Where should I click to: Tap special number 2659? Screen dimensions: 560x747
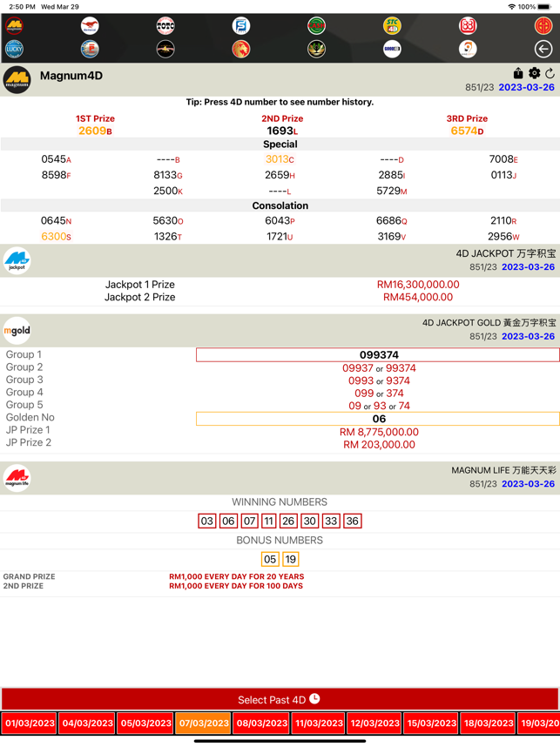click(x=280, y=175)
